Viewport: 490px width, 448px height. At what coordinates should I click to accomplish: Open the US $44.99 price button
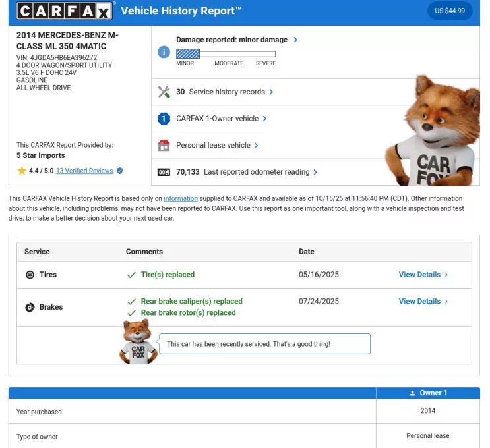tap(450, 11)
